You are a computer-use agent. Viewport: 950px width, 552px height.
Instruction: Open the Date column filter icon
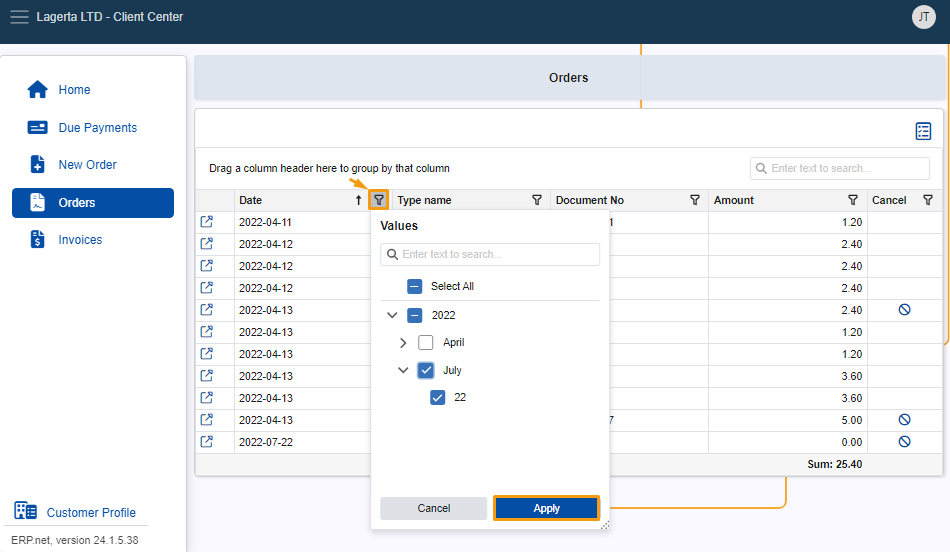tap(379, 200)
